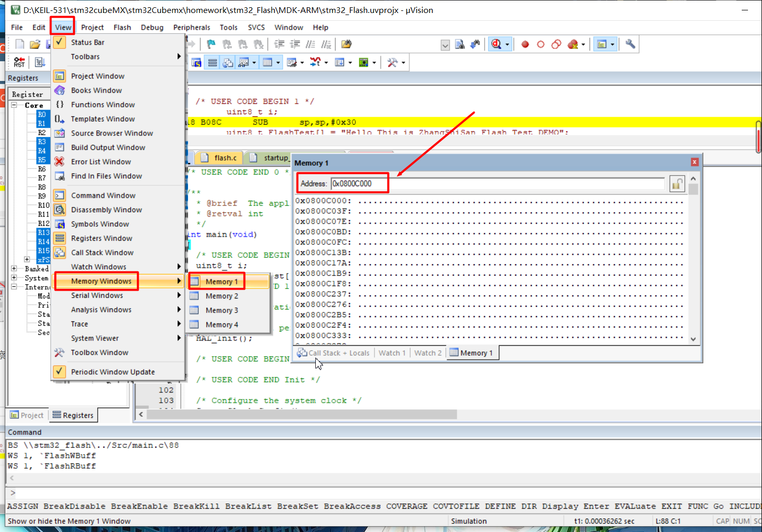Open a file using folder icon
The width and height of the screenshot is (762, 532).
(35, 44)
